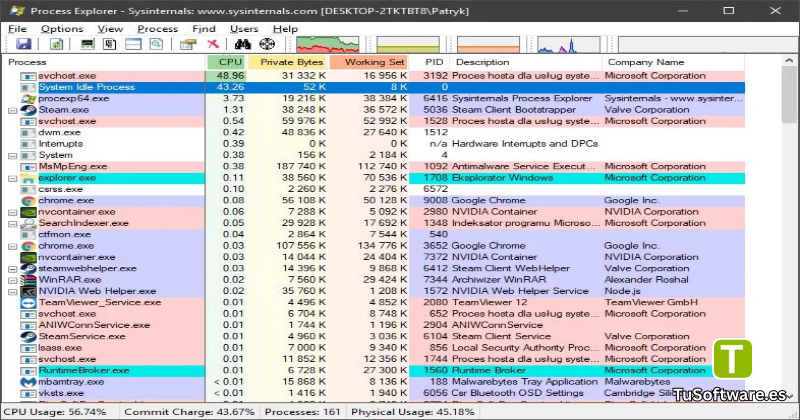Click the 'Physical Usage: 45.18%' status text

[413, 412]
